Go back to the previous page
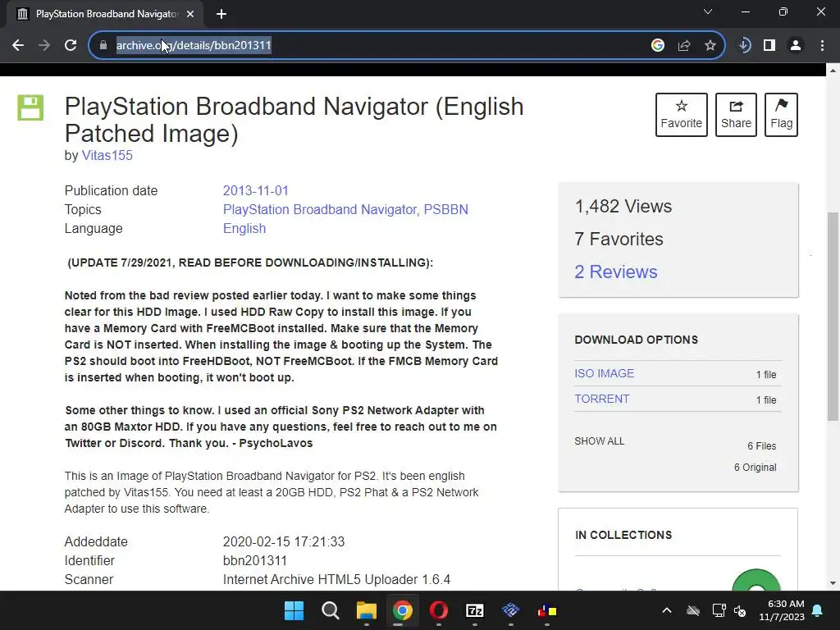The image size is (840, 630). point(18,46)
